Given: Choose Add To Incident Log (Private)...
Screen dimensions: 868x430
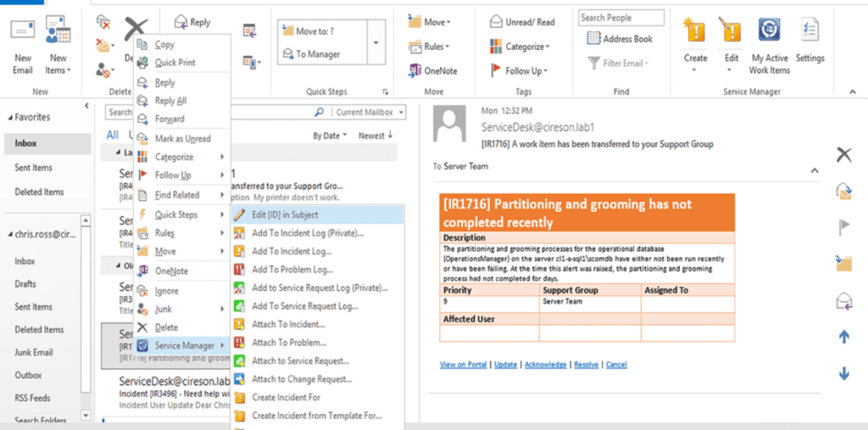Looking at the screenshot, I should 318,233.
